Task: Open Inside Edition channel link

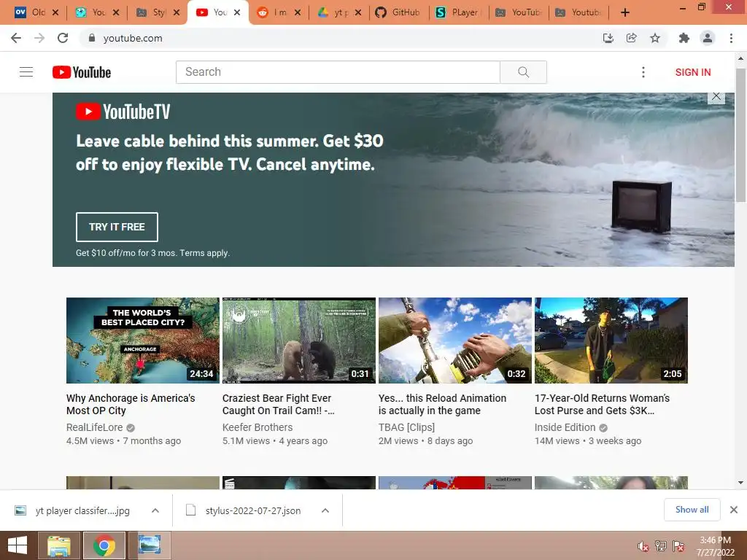Action: [x=565, y=427]
